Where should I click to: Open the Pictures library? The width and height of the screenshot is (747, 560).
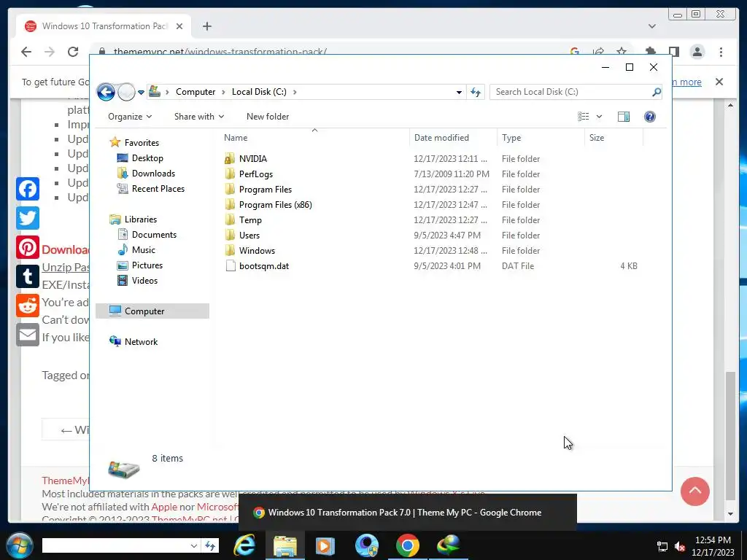pos(147,265)
